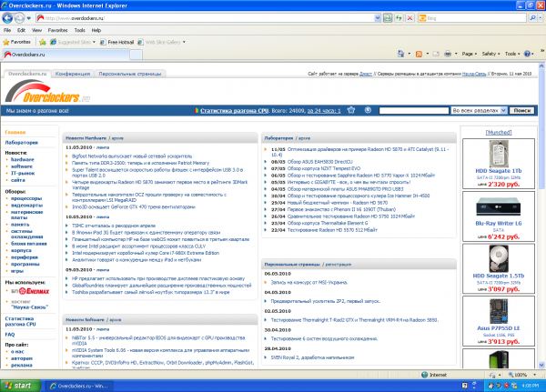Image resolution: width=546 pixels, height=392 pixels.
Task: Switch to the Конференция site tab
Action: tap(73, 74)
